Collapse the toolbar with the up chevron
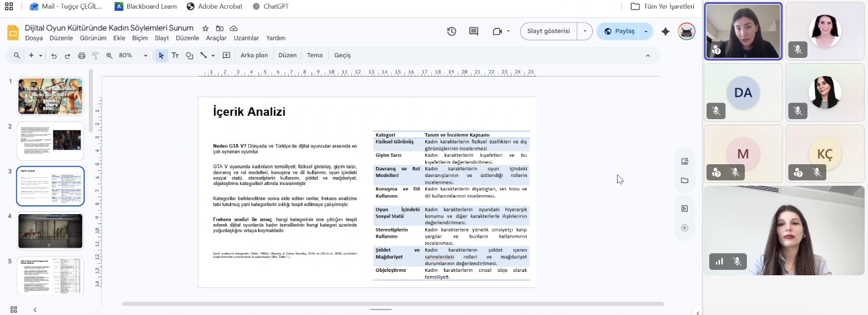This screenshot has width=868, height=315. [648, 55]
